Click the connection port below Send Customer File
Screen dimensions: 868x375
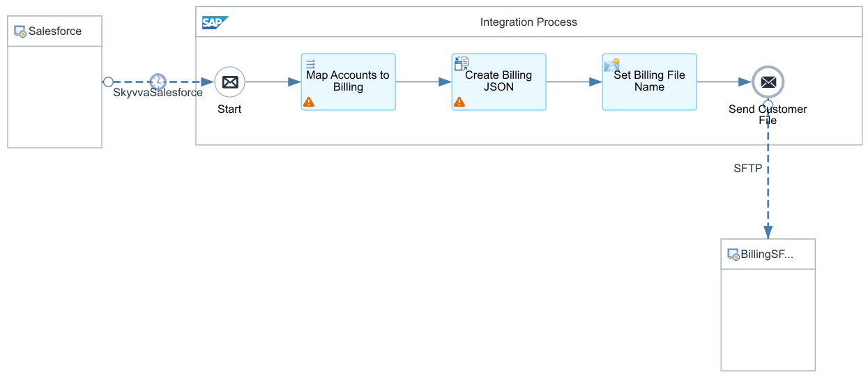pos(768,105)
